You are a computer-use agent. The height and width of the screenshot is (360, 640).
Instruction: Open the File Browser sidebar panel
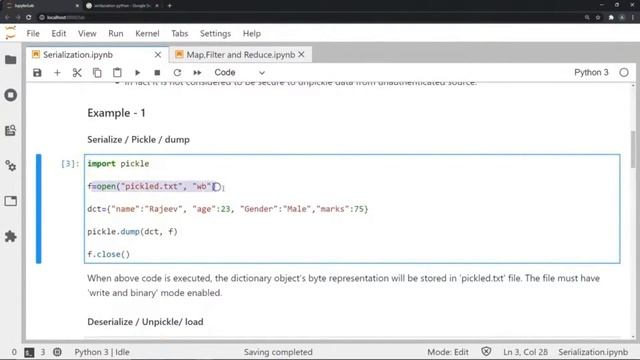11,60
